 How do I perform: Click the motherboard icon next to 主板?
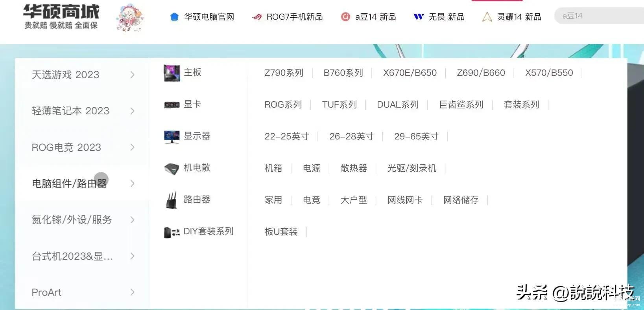point(172,73)
